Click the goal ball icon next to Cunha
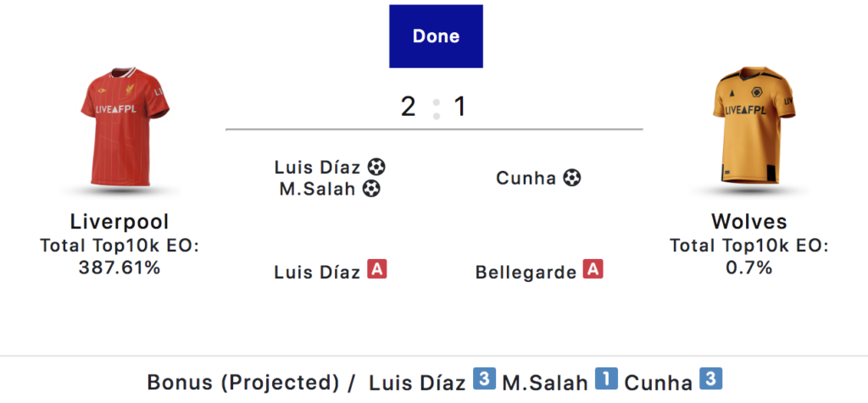 (572, 178)
